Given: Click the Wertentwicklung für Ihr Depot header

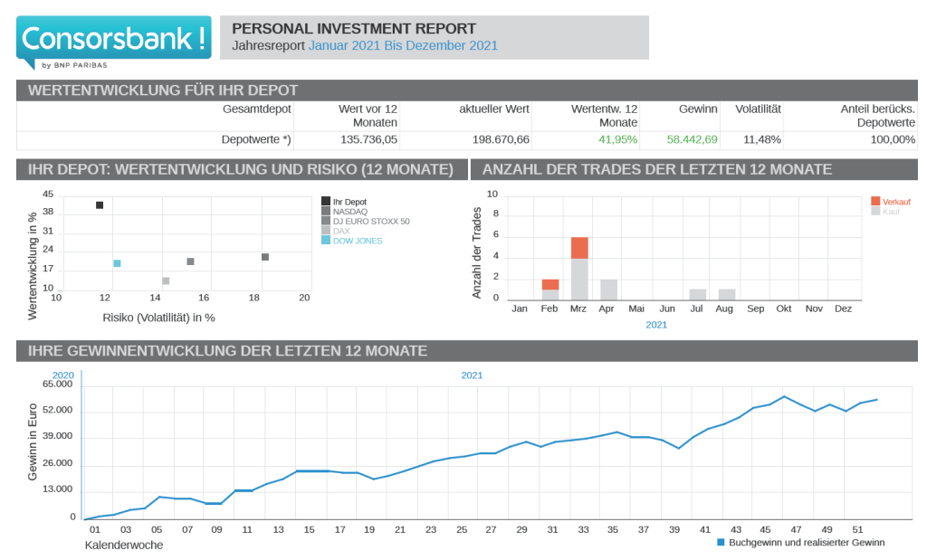Looking at the screenshot, I should point(163,90).
